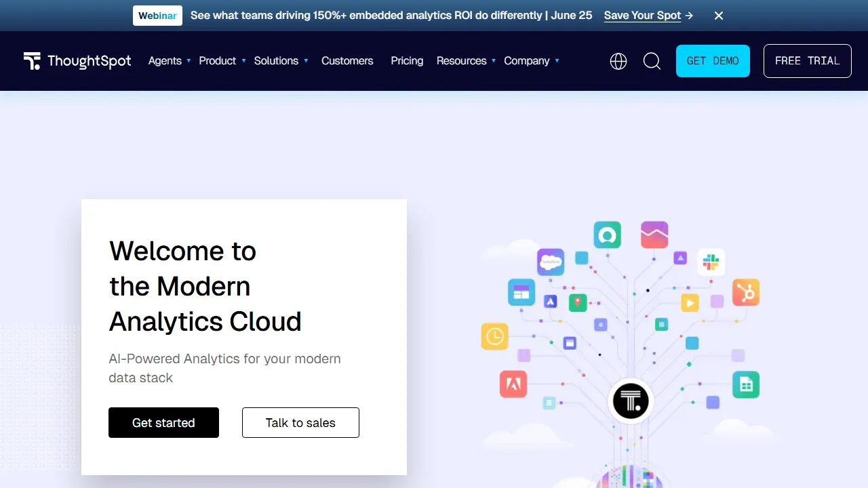Expand the Solutions menu
The image size is (868, 488).
281,61
